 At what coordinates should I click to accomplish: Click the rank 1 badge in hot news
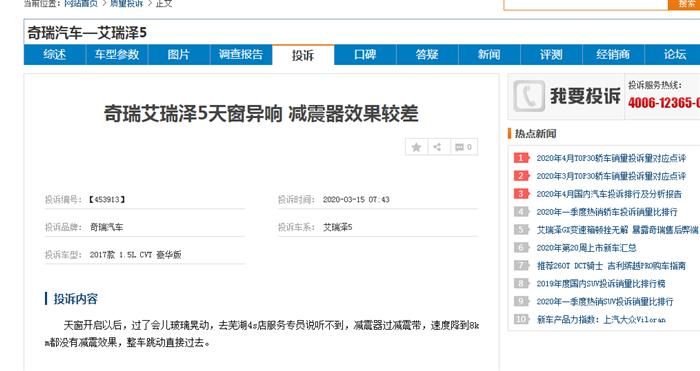pos(521,158)
